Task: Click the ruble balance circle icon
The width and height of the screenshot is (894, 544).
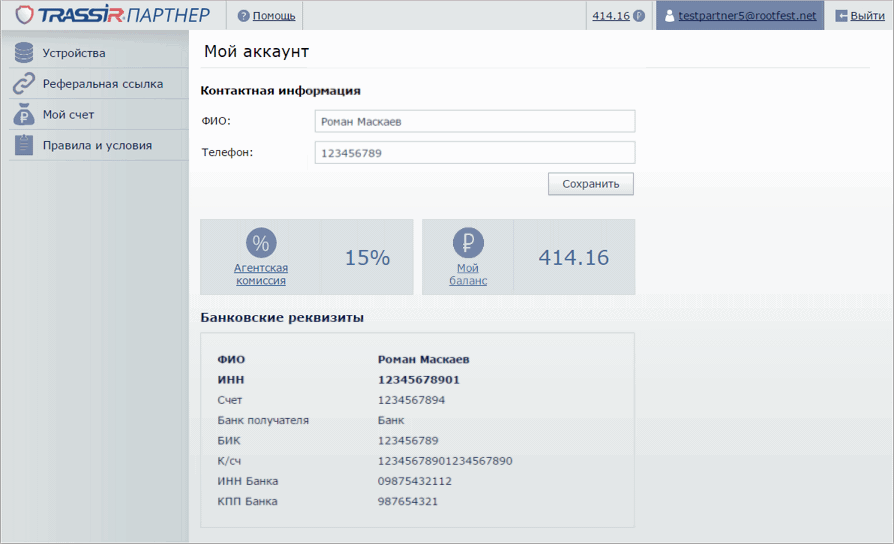Action: pos(468,243)
